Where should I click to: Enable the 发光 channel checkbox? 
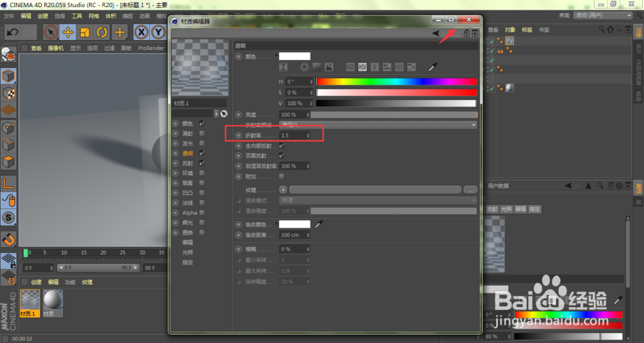click(202, 143)
